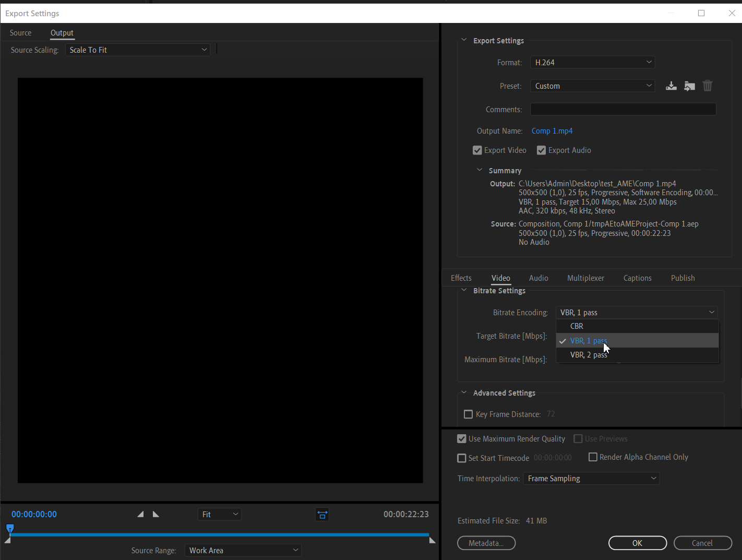This screenshot has height=560, width=742.
Task: Select VBR, 1 pass option
Action: click(638, 340)
